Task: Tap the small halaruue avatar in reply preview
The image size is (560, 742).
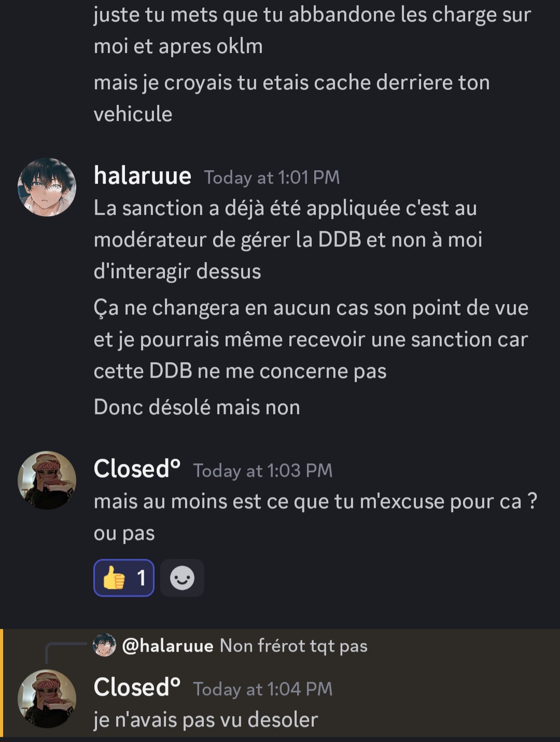Action: coord(104,645)
